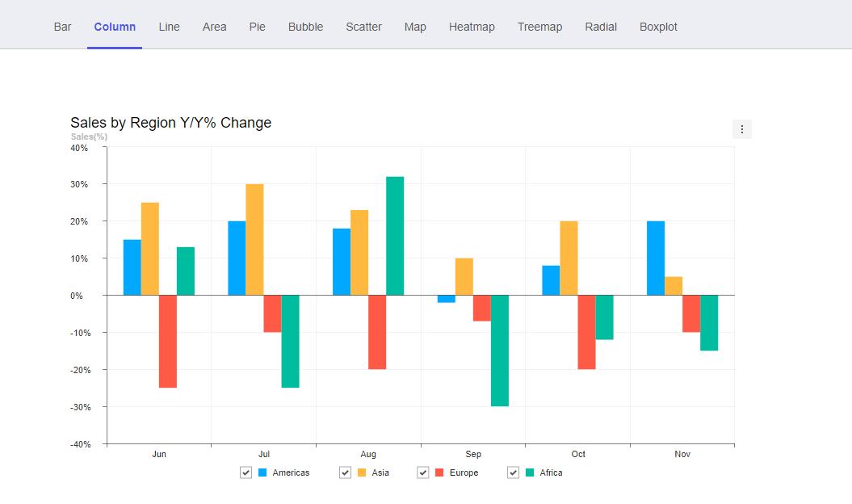This screenshot has height=504, width=852.
Task: Open the Line chart tab
Action: click(170, 27)
